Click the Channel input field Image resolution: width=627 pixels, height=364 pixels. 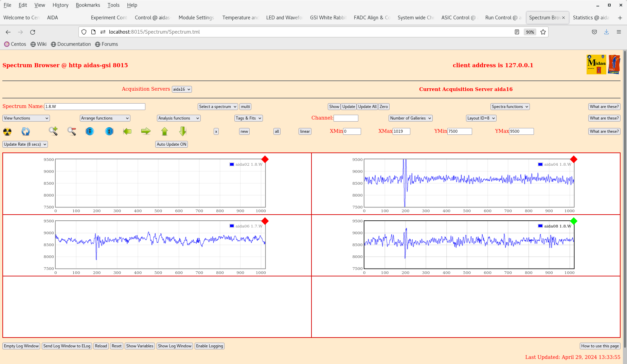346,118
